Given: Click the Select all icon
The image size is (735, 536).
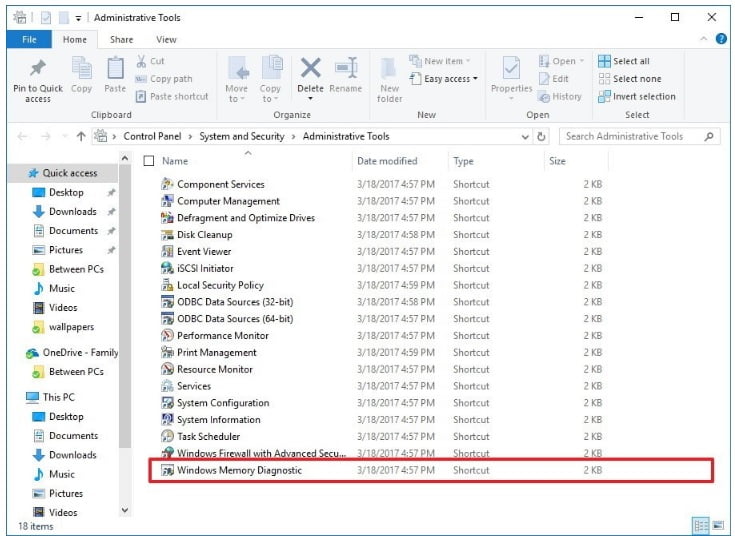Looking at the screenshot, I should pyautogui.click(x=604, y=61).
